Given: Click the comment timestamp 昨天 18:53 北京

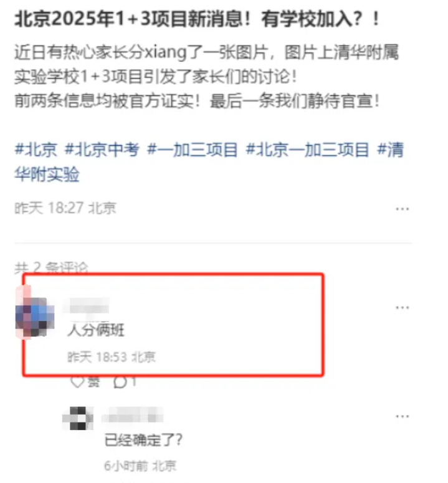Looking at the screenshot, I should pyautogui.click(x=112, y=357).
